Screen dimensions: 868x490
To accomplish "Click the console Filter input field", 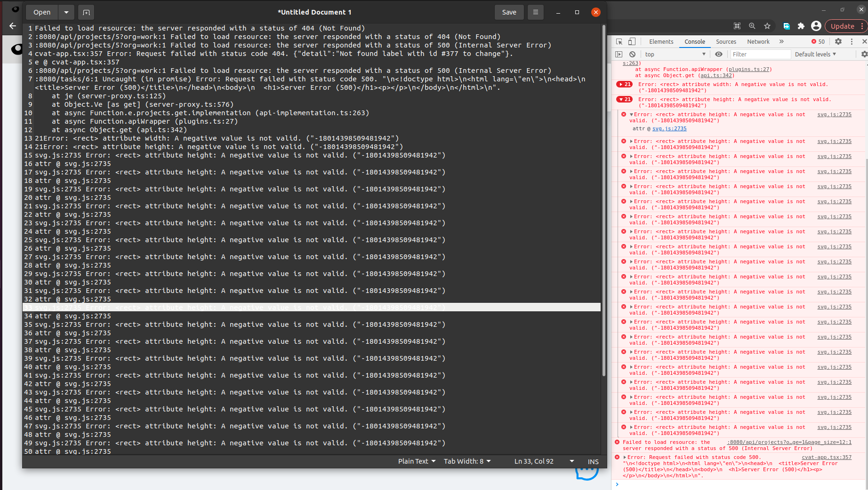I will click(760, 54).
